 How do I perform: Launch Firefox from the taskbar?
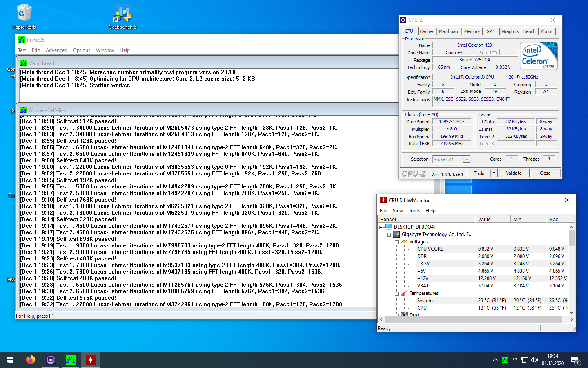[x=30, y=359]
